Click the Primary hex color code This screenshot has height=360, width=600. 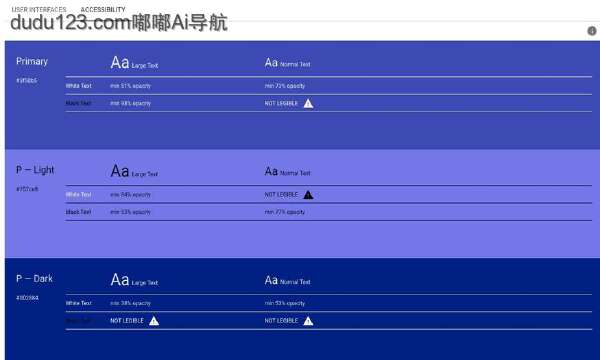click(x=27, y=80)
